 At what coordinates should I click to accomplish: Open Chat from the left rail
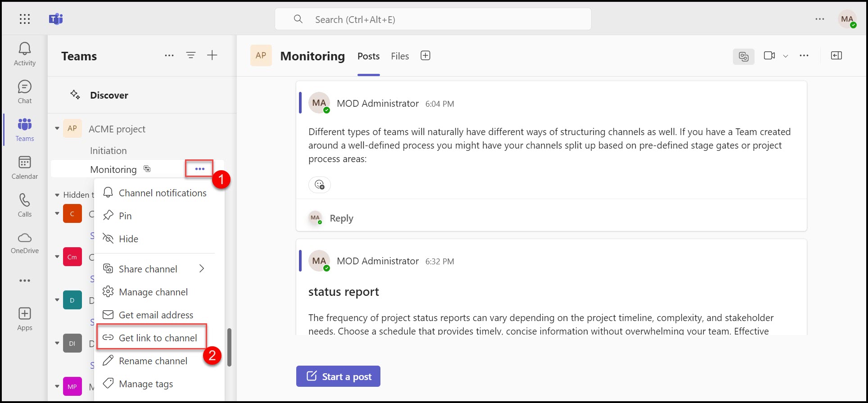[x=25, y=91]
